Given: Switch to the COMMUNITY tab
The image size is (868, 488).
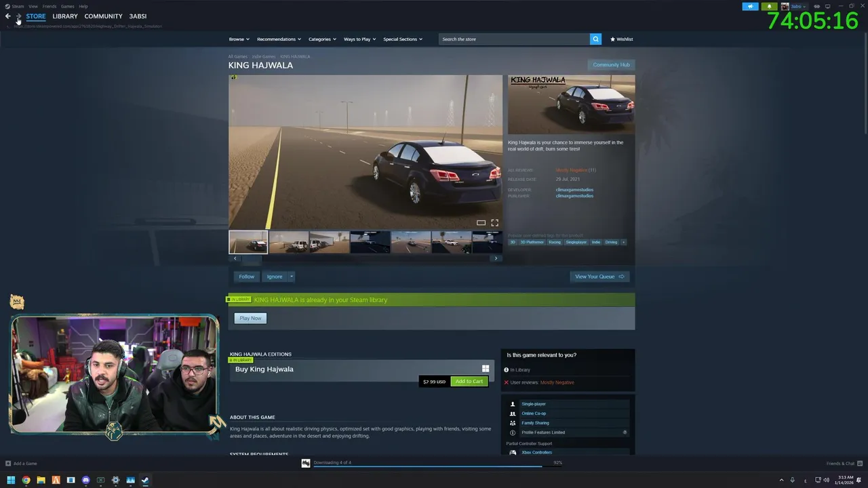Looking at the screenshot, I should pos(103,16).
